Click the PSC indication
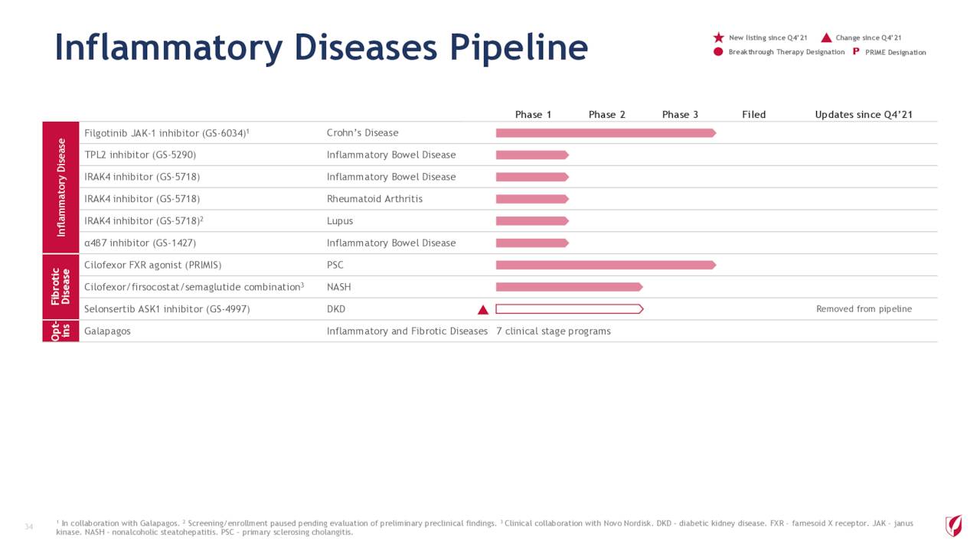 (335, 265)
